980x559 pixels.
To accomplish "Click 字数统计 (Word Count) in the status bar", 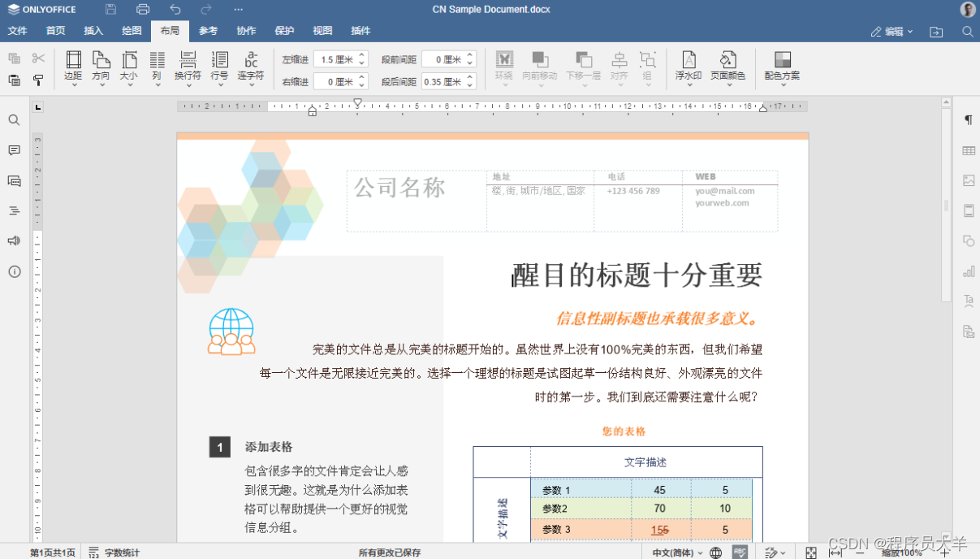I will pos(114,552).
